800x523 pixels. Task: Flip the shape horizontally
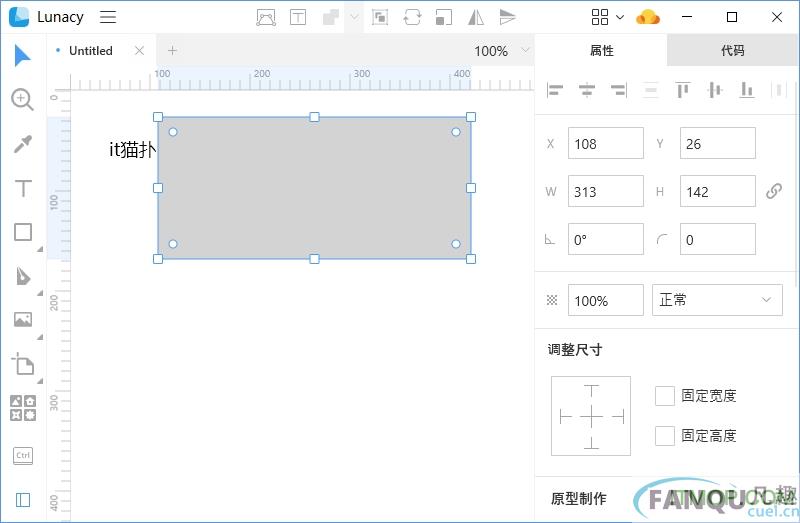coord(476,17)
